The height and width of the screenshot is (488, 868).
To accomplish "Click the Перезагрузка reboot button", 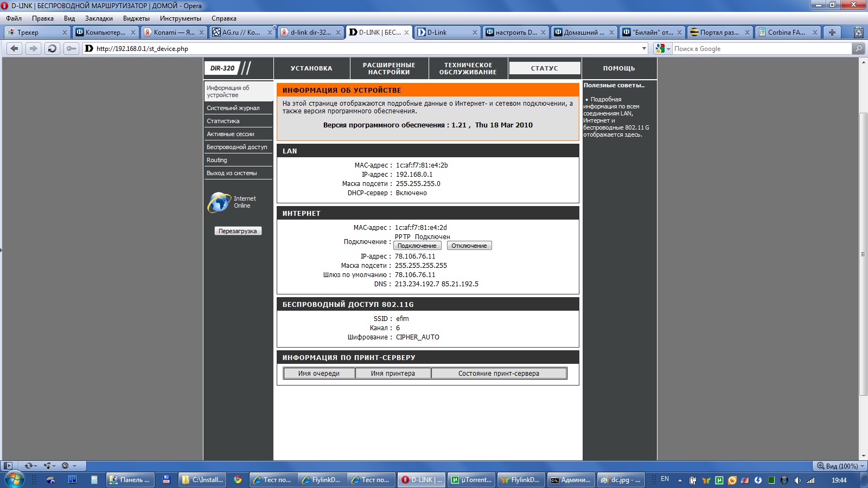I will (238, 231).
